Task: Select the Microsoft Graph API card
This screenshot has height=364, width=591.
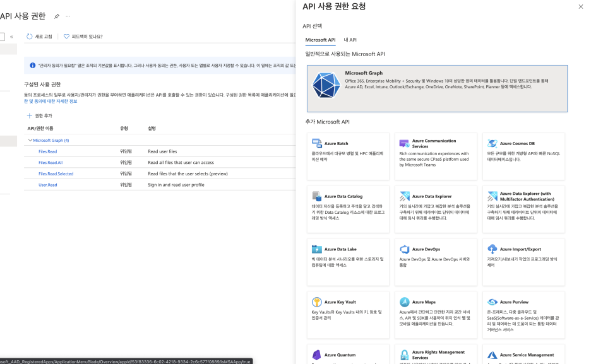Action: click(x=437, y=88)
